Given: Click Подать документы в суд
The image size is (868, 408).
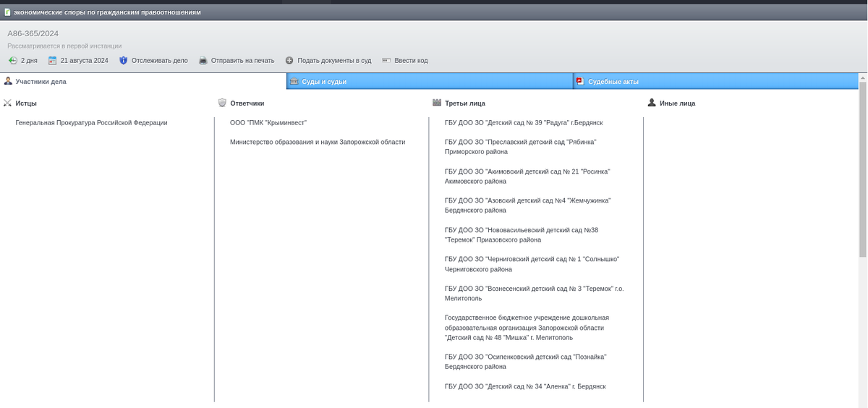Looking at the screenshot, I should pos(334,61).
